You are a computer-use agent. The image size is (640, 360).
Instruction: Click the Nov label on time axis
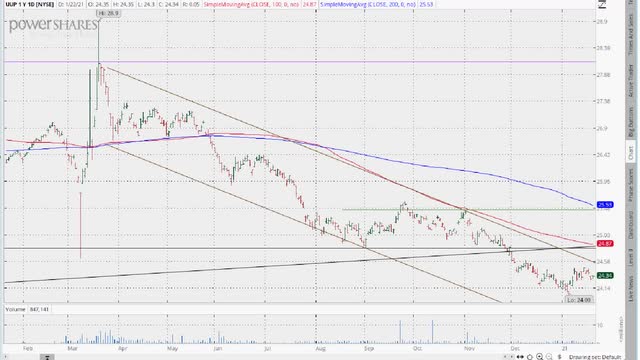469,348
